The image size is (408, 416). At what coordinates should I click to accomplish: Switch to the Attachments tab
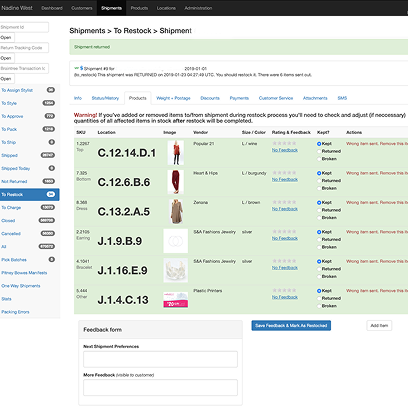coord(315,98)
